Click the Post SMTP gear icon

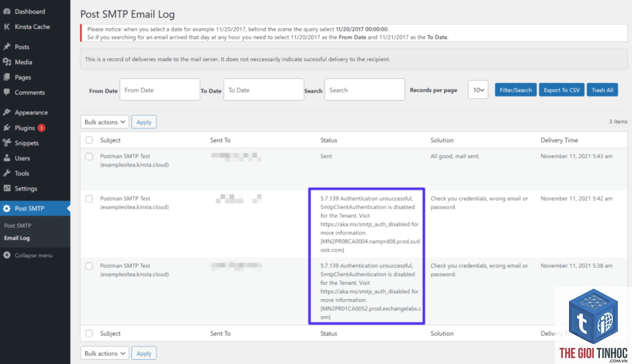coord(7,209)
